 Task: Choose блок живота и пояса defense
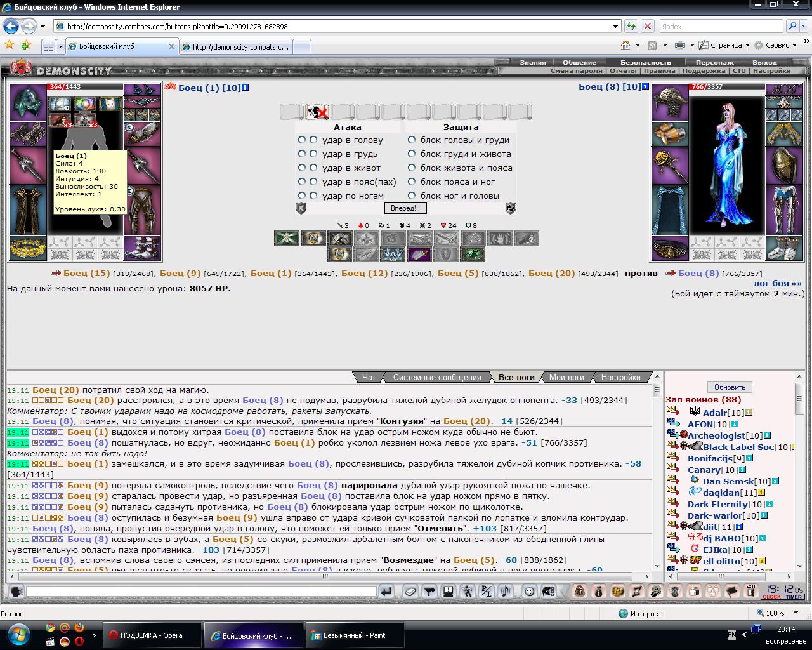[412, 168]
